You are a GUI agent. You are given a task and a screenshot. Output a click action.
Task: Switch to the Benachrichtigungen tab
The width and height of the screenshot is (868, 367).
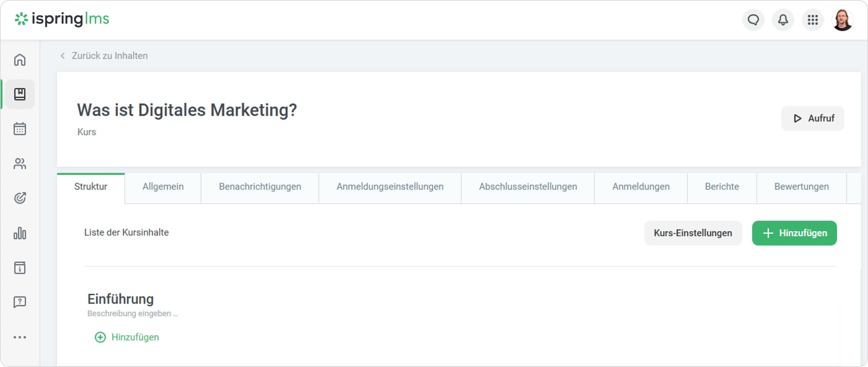click(260, 187)
